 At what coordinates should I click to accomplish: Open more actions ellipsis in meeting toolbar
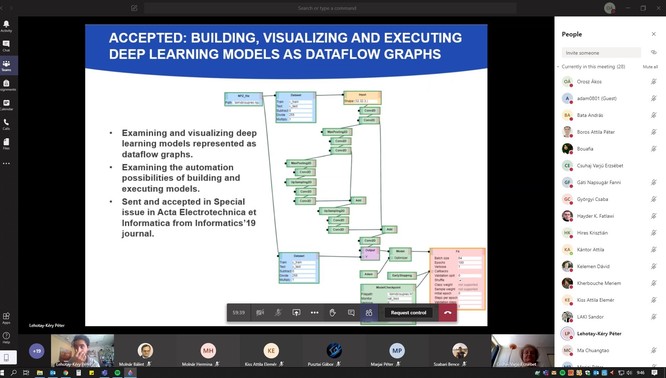coord(314,313)
